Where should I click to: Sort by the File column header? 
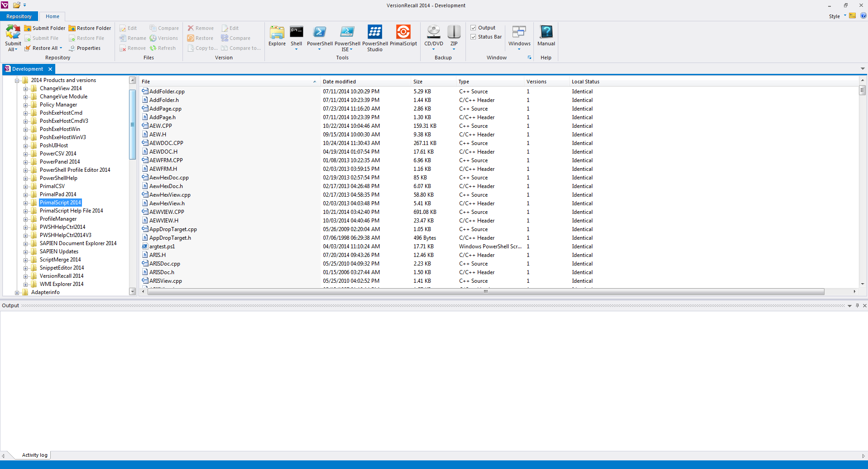tap(230, 82)
